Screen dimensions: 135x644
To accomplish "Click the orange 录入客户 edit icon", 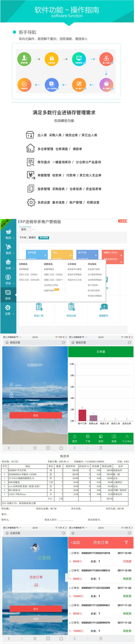I will [79, 85].
